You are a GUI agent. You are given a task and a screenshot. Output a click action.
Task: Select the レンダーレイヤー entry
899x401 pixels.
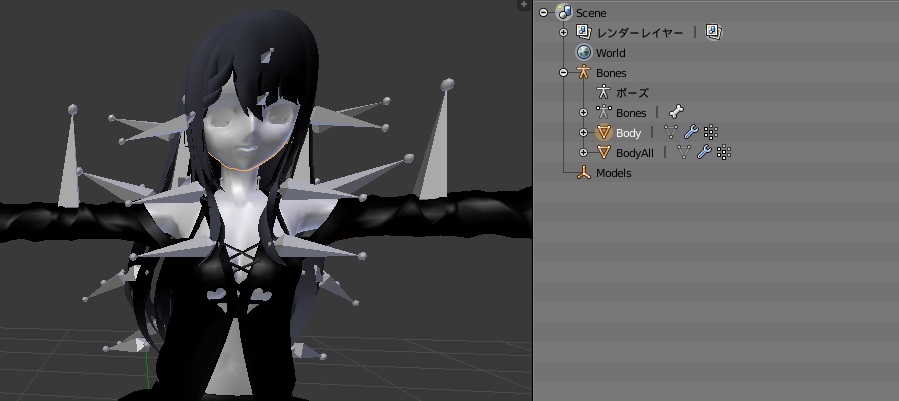point(640,33)
